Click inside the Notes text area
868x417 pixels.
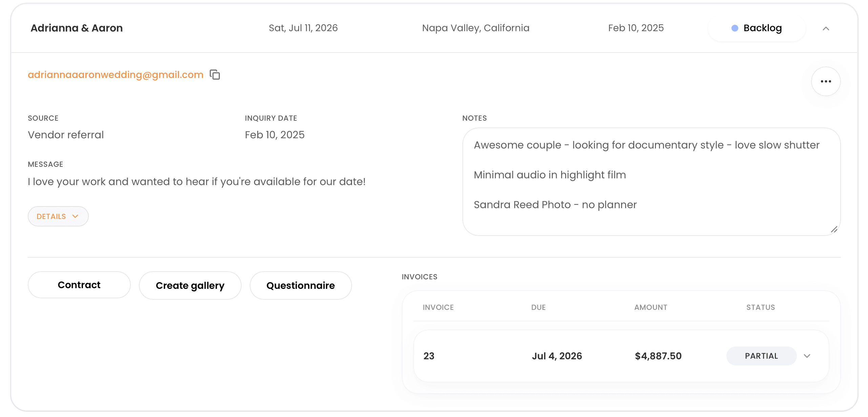[x=651, y=182]
